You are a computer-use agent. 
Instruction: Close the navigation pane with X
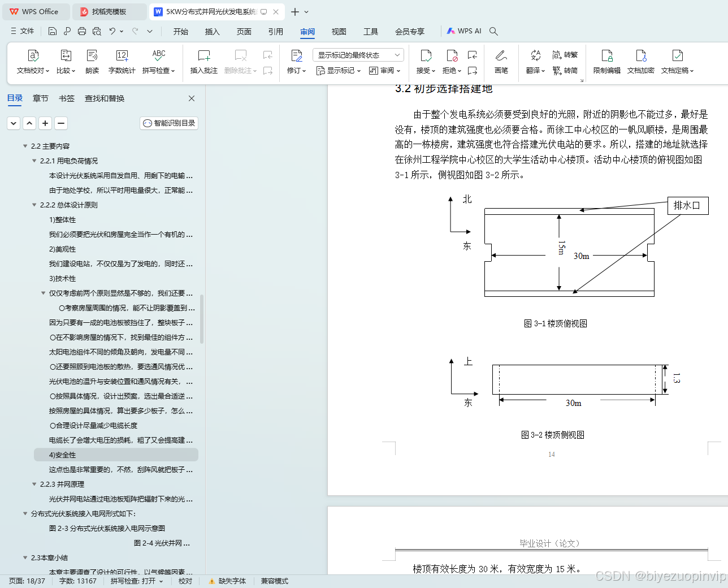coord(192,98)
